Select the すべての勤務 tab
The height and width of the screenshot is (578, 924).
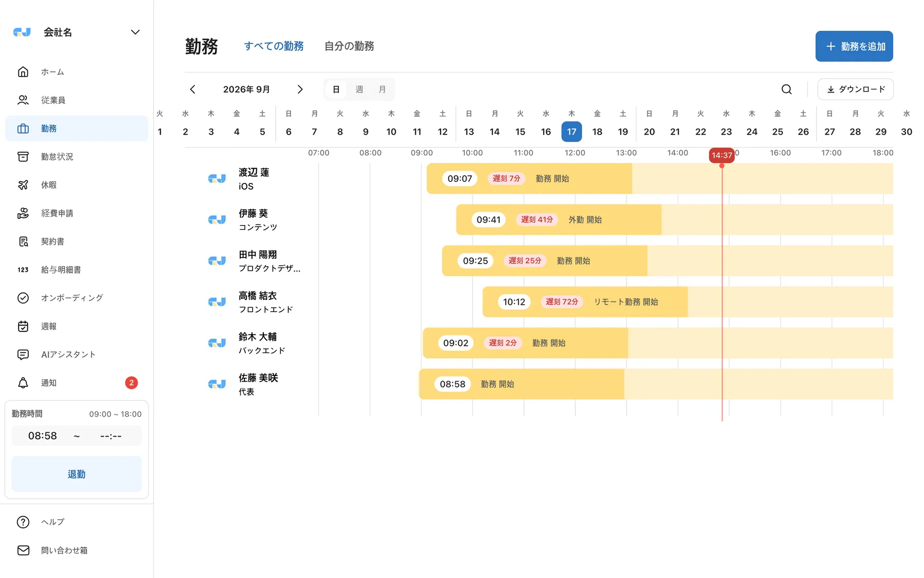tap(274, 46)
